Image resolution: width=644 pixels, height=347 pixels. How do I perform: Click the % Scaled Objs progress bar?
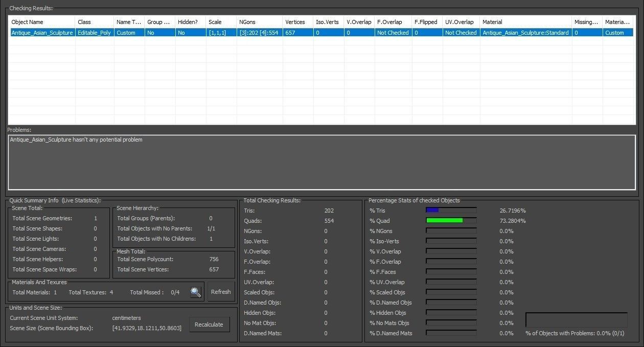point(451,292)
